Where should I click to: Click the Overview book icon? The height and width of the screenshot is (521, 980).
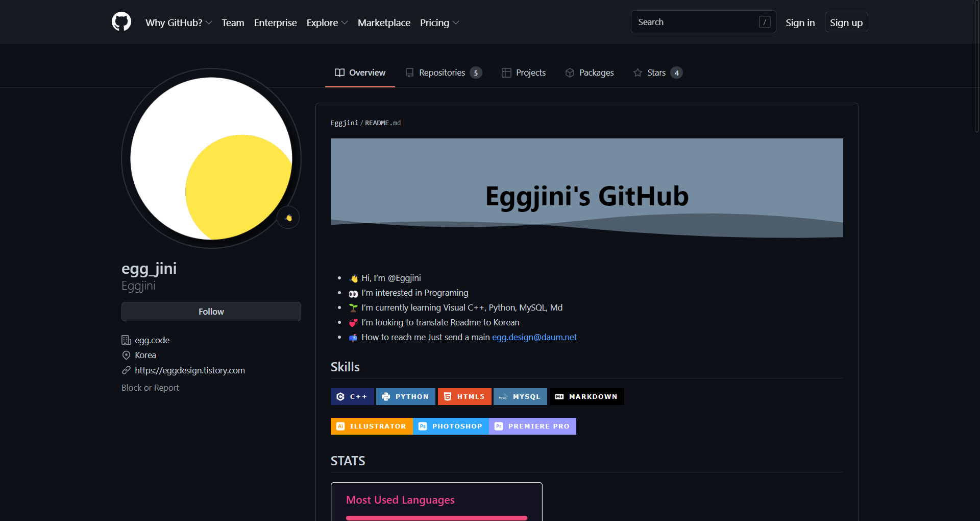pos(339,73)
